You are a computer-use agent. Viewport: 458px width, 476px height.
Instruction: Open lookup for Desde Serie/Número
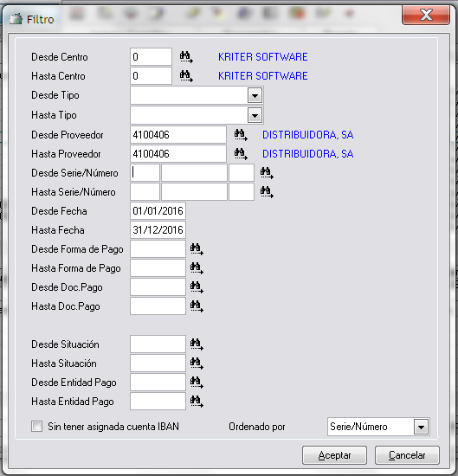coord(267,173)
